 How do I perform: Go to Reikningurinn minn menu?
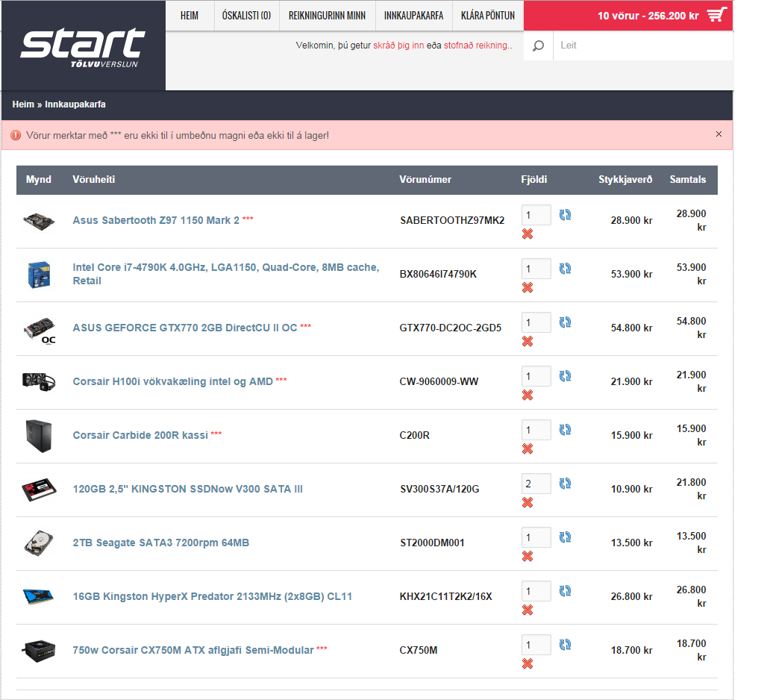[327, 16]
